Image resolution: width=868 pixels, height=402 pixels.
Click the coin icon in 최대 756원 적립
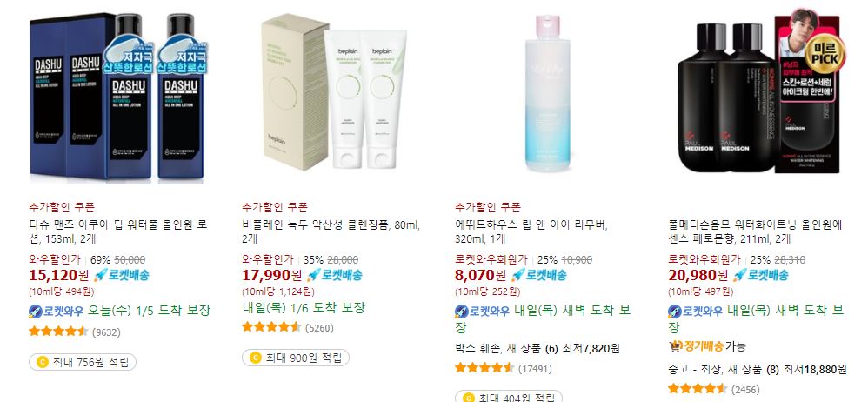[42, 363]
